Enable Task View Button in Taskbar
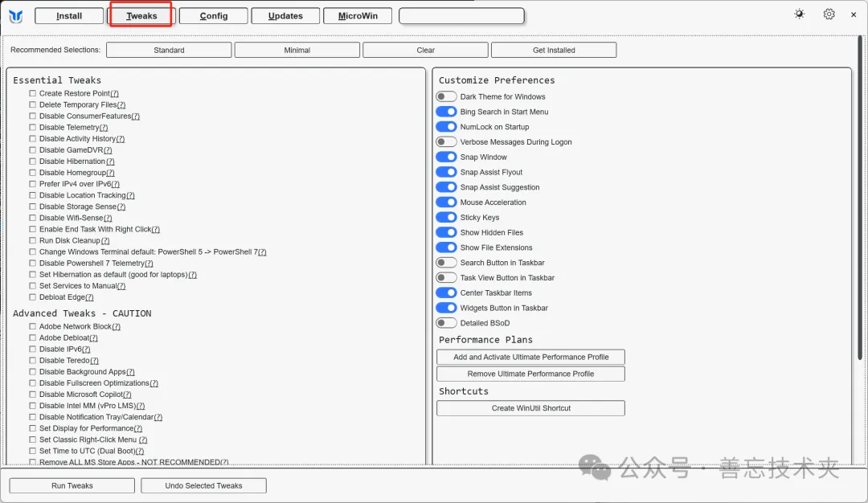 tap(446, 278)
